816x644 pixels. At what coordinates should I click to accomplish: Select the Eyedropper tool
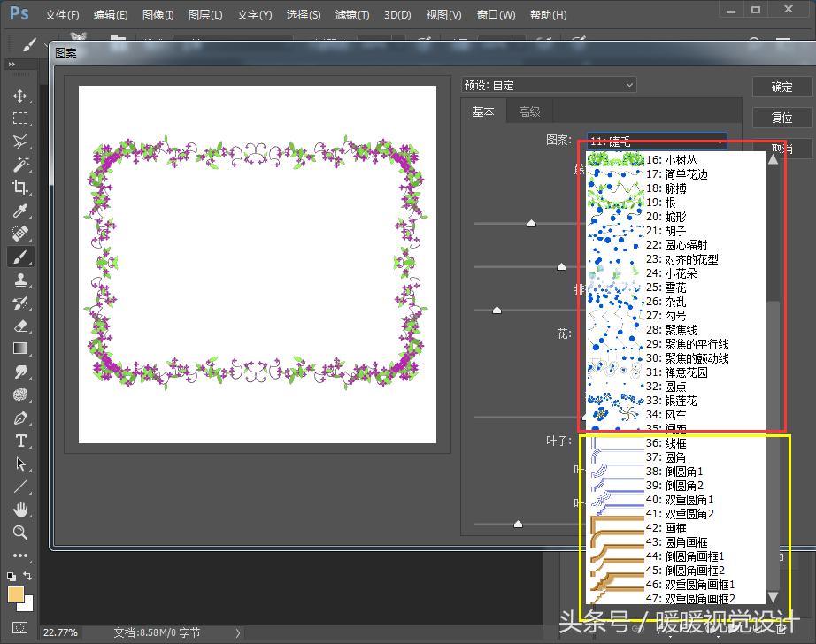pos(20,211)
